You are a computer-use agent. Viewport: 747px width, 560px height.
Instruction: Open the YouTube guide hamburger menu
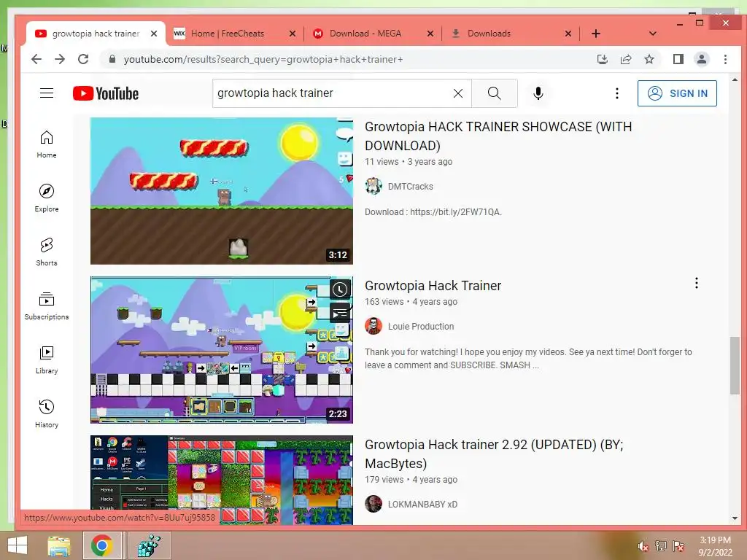tap(47, 93)
